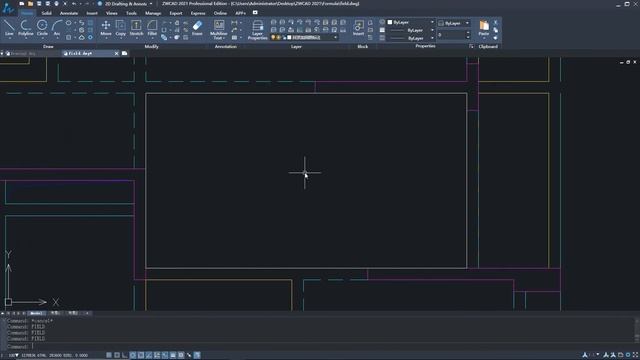Open the Express ribbon tab
Viewport: 640px width, 360px height.
click(x=198, y=13)
